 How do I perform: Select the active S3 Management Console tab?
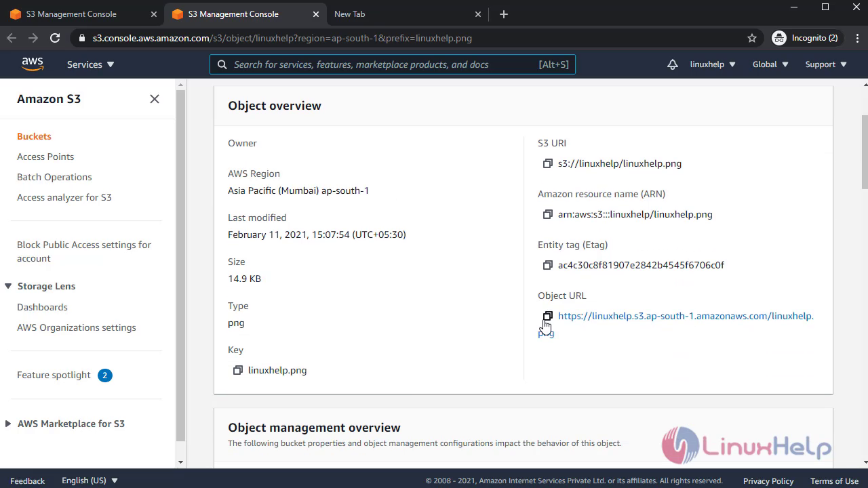(244, 14)
